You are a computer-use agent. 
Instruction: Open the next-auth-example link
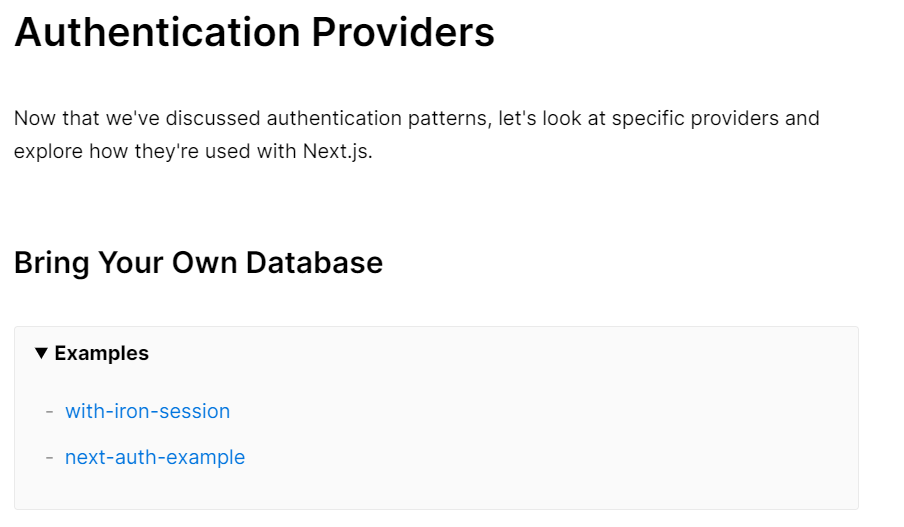tap(155, 457)
